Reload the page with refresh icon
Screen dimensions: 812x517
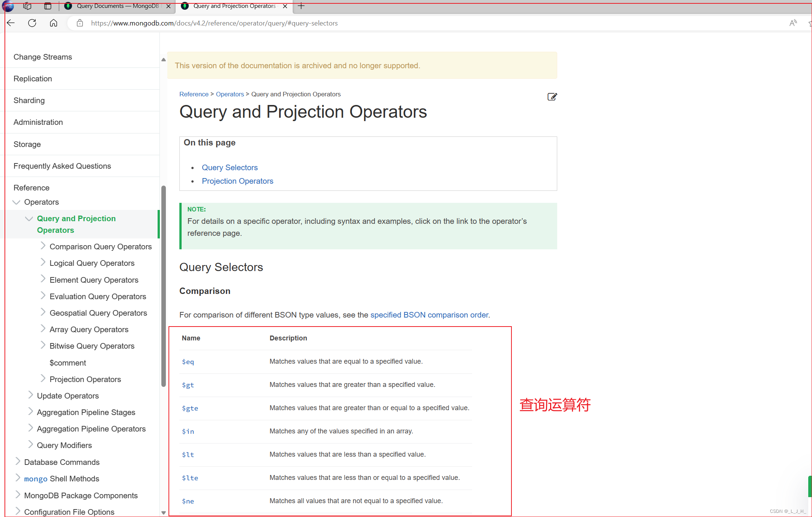32,23
